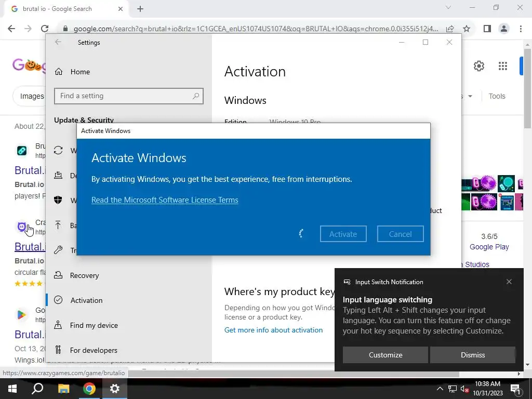
Task: Click the Brutal.io result favicon near the cursor
Action: click(x=22, y=227)
